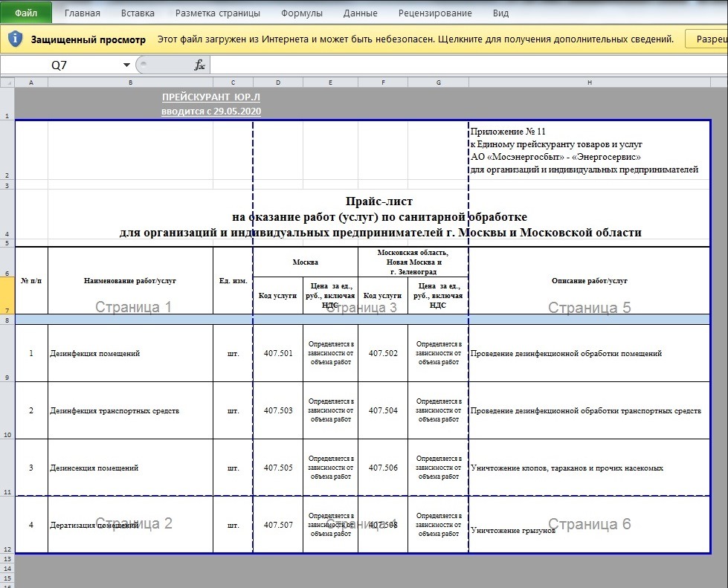Viewport: 728px width, 588px height.
Task: Switch to the Главная ribbon tab
Action: pyautogui.click(x=83, y=13)
